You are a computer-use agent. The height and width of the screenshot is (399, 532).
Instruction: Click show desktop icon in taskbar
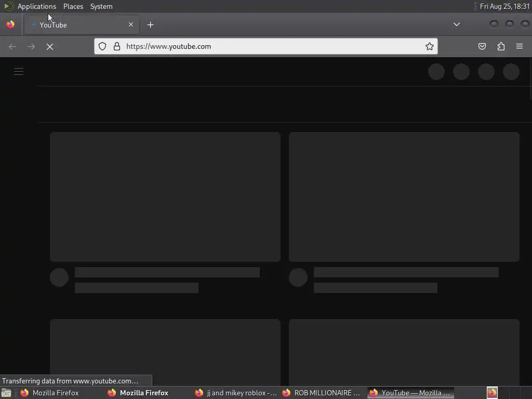(6, 393)
